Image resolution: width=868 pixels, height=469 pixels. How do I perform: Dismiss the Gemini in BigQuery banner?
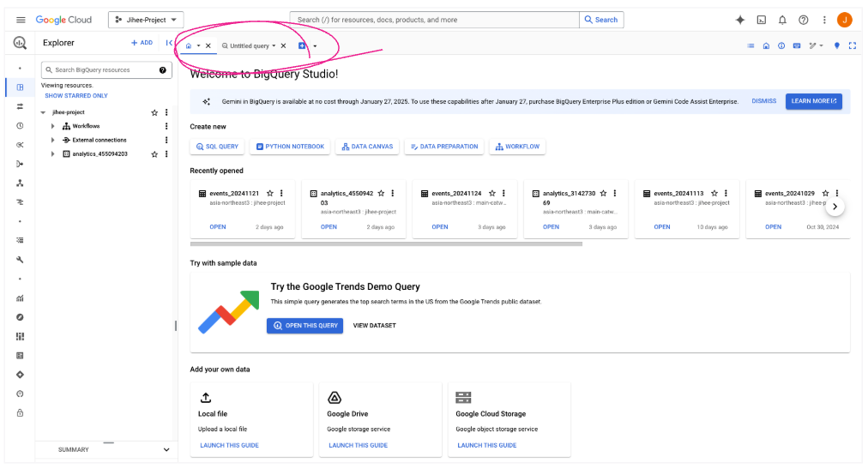point(764,101)
